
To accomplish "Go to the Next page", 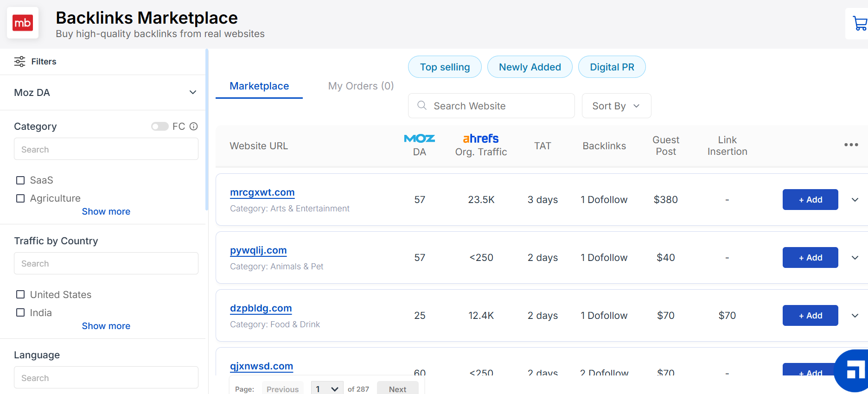I will coord(397,389).
